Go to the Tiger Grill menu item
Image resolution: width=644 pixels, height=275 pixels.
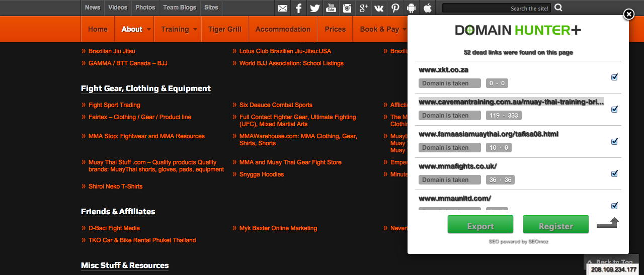point(225,29)
